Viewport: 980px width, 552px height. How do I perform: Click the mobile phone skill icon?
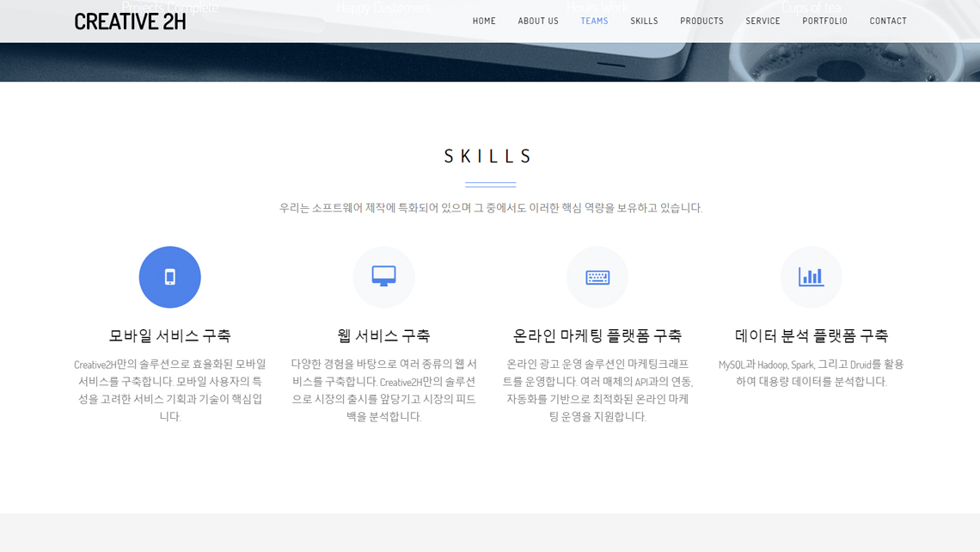pos(170,277)
